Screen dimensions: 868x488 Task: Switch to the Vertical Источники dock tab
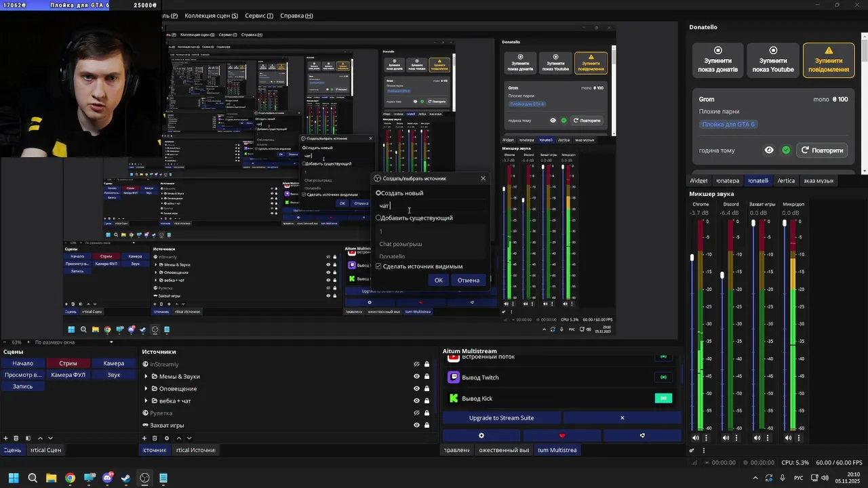point(195,450)
